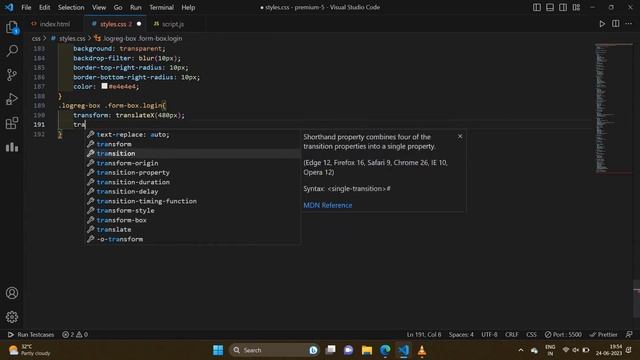Change the CSS language mode
The image size is (640, 360).
[x=531, y=334]
